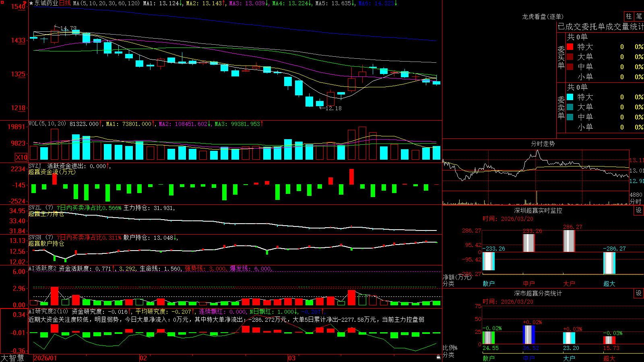This screenshot has height=362, width=644.
Task: Click the 分时走势 panel title
Action: pos(543,144)
